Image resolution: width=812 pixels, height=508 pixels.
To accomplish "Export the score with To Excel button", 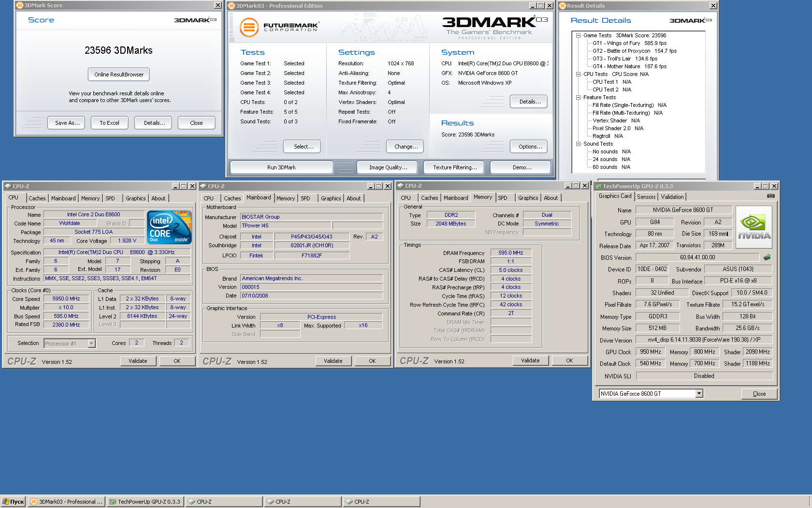I will pyautogui.click(x=109, y=123).
